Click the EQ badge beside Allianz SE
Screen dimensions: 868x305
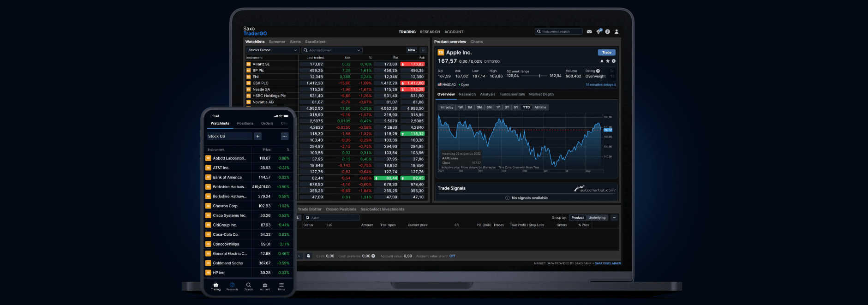[x=248, y=64]
